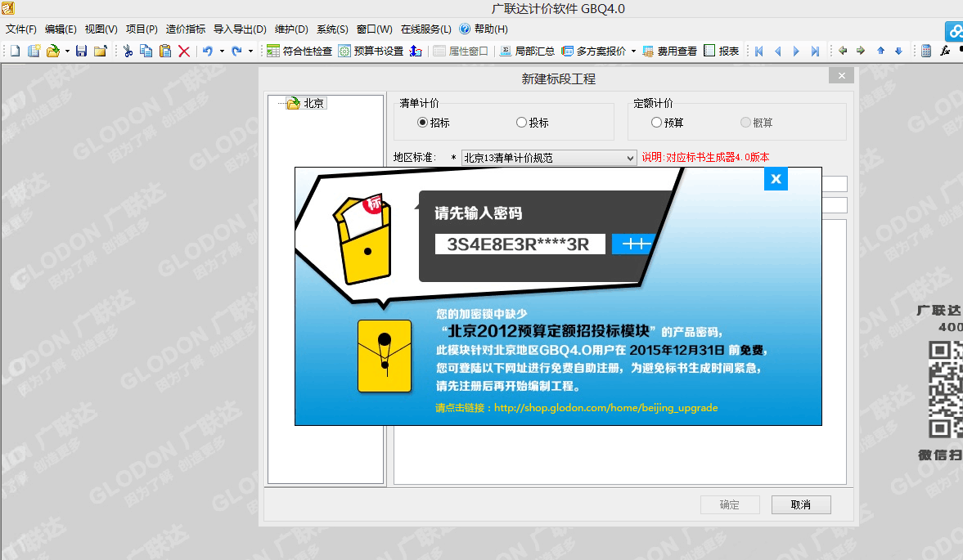This screenshot has height=560, width=963.
Task: Click the blue move-up arrow icon
Action: click(x=880, y=51)
